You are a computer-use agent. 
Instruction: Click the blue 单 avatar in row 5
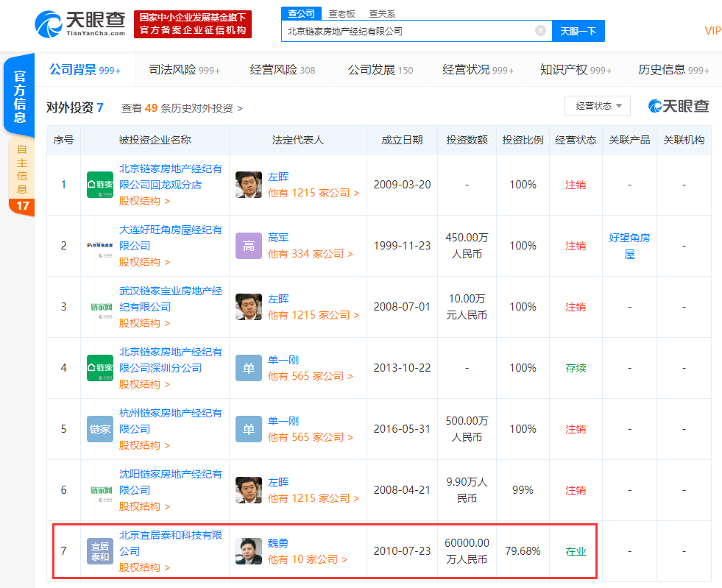coord(249,429)
